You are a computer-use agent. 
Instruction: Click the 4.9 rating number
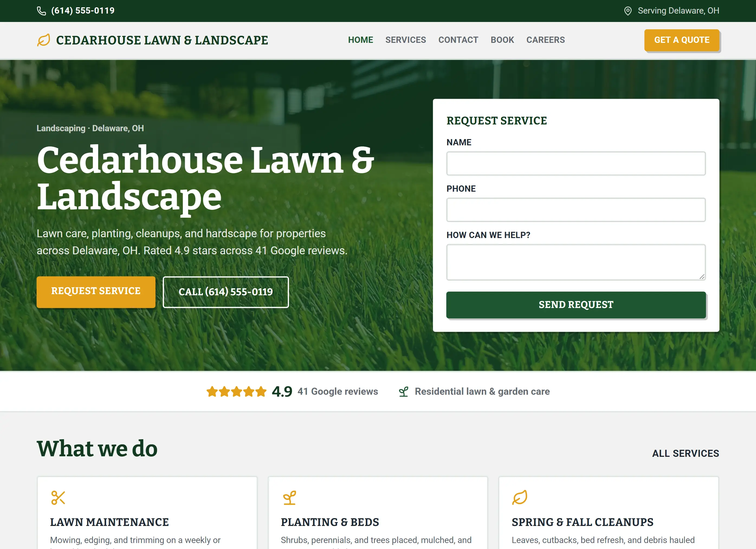point(282,391)
